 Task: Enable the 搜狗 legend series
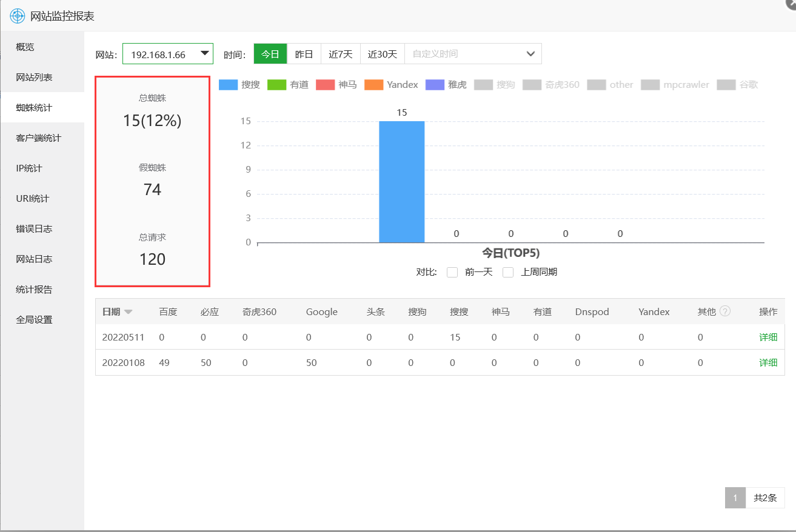coord(495,85)
